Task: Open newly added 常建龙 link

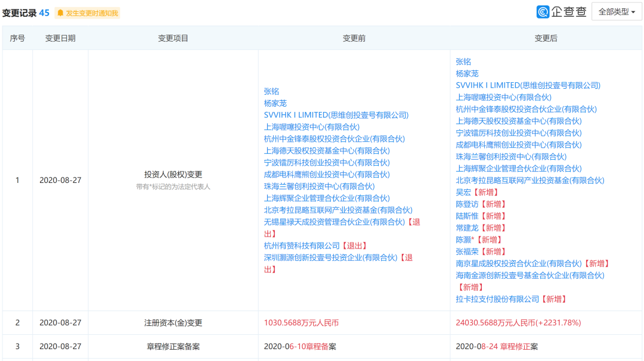Action: 467,228
